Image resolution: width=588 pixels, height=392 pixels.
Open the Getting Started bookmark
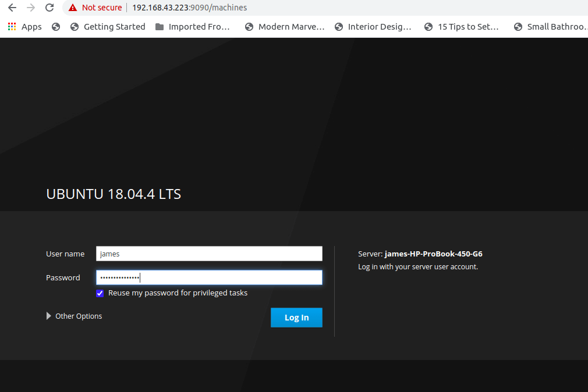pos(108,27)
